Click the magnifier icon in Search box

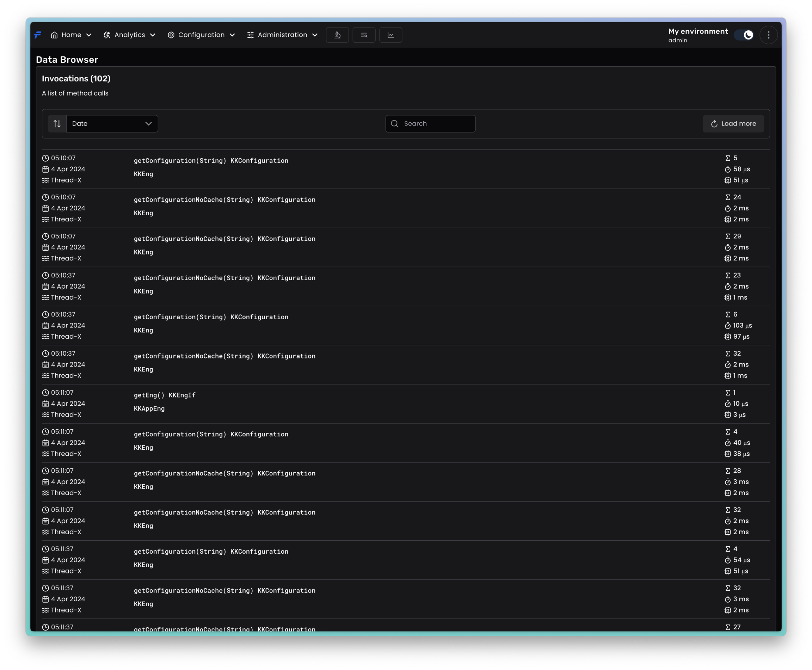point(394,123)
